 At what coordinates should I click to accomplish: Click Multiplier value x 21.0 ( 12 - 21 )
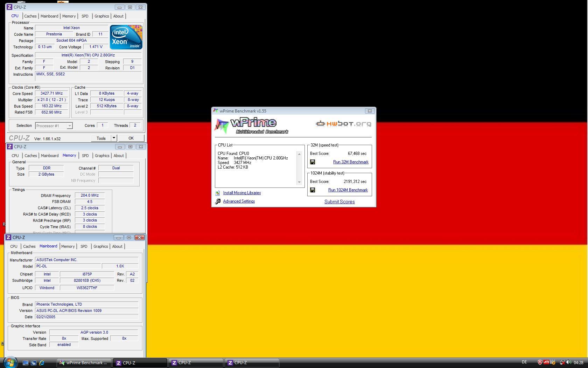tap(51, 100)
